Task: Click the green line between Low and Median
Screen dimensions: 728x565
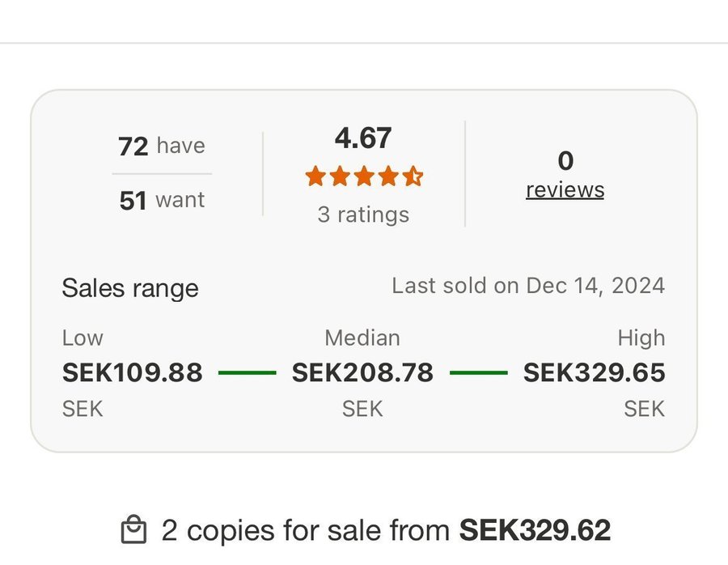Action: coord(247,373)
